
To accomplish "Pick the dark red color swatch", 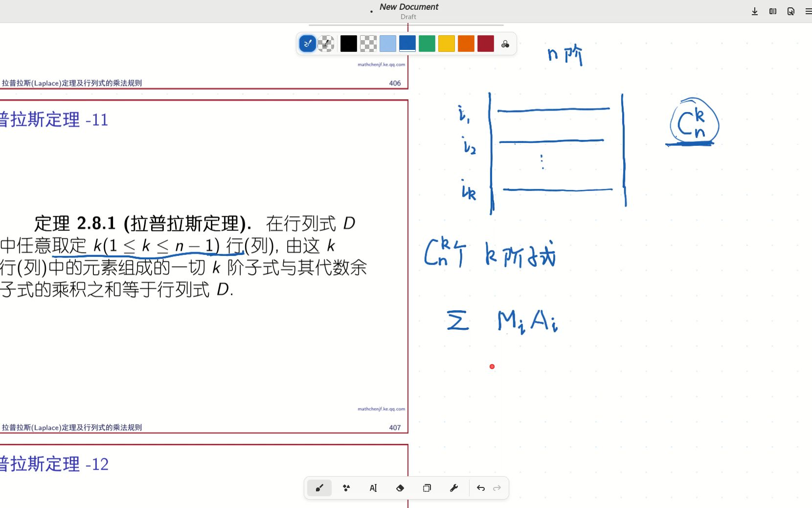I will [x=486, y=44].
